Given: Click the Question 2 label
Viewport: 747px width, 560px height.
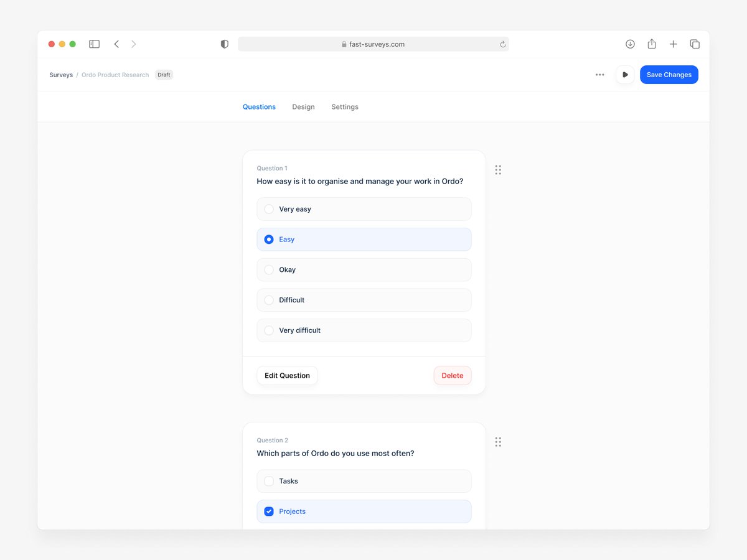Looking at the screenshot, I should (272, 441).
